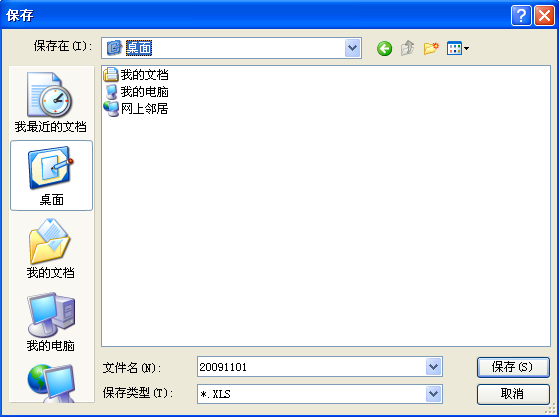Click the 保存(S) button
The width and height of the screenshot is (559, 417).
tap(513, 367)
